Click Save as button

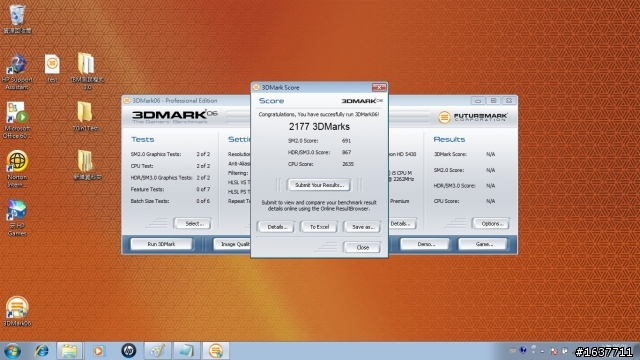click(363, 227)
